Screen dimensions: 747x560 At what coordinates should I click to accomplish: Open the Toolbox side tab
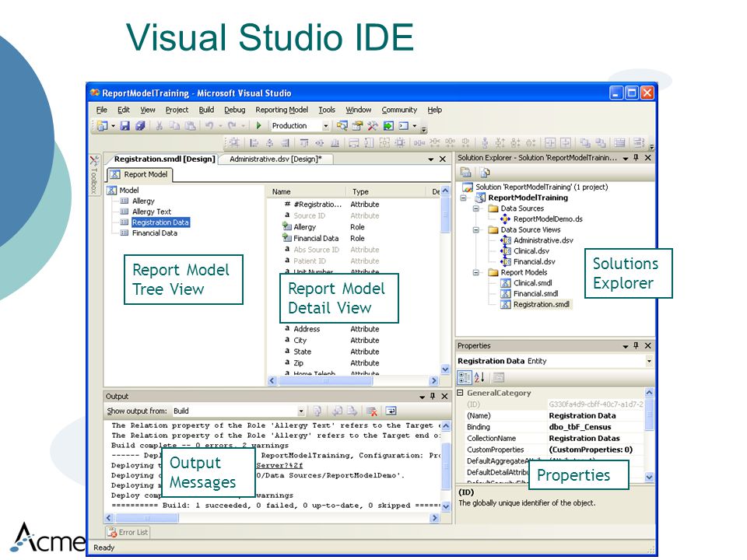94,174
